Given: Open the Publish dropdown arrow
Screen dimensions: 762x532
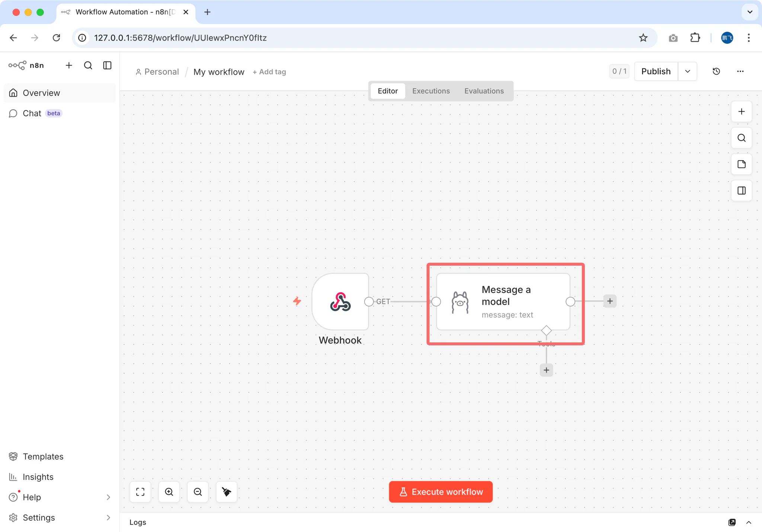Looking at the screenshot, I should tap(687, 71).
